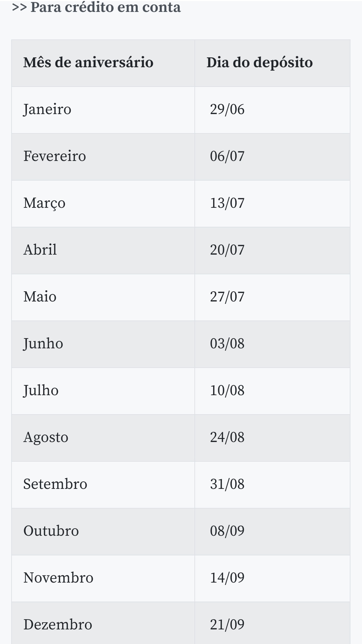The width and height of the screenshot is (362, 644).
Task: Select the Novembro month cell
Action: 58,578
